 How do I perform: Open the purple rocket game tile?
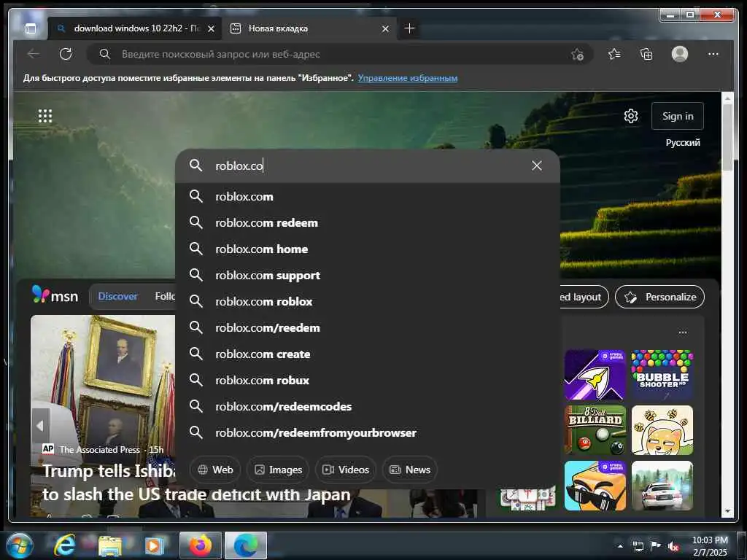pos(595,374)
